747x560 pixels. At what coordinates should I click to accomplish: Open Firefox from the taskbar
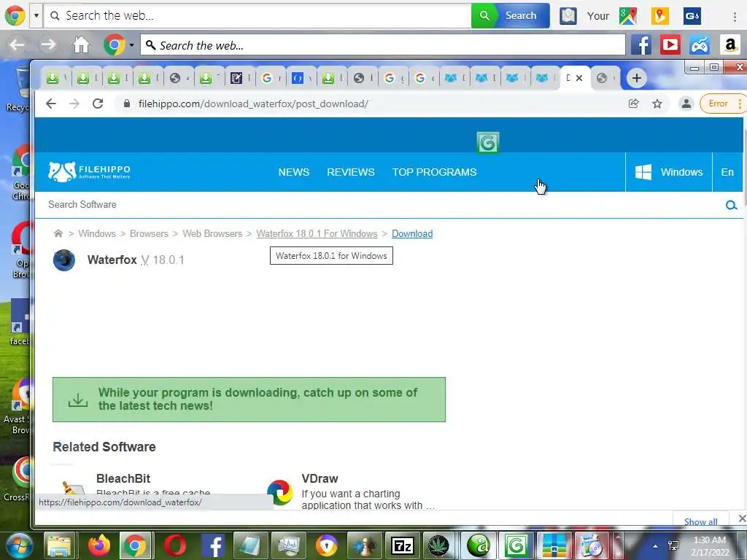[99, 545]
